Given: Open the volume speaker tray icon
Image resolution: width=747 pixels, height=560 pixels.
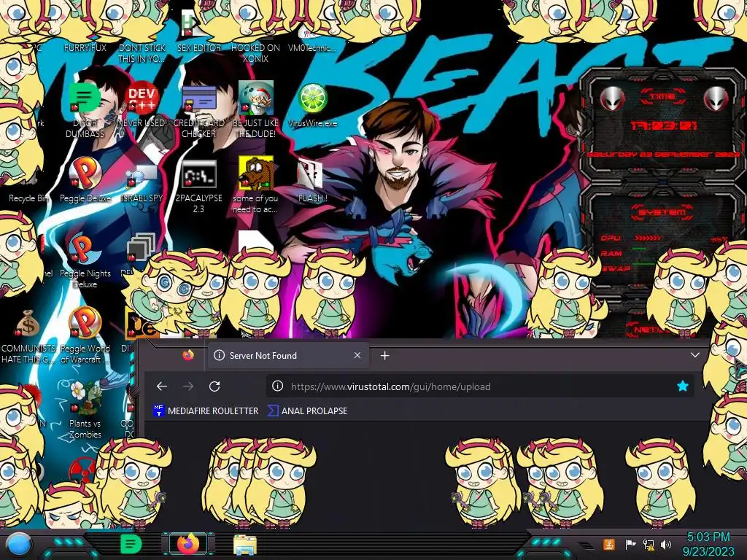Looking at the screenshot, I should coord(666,544).
